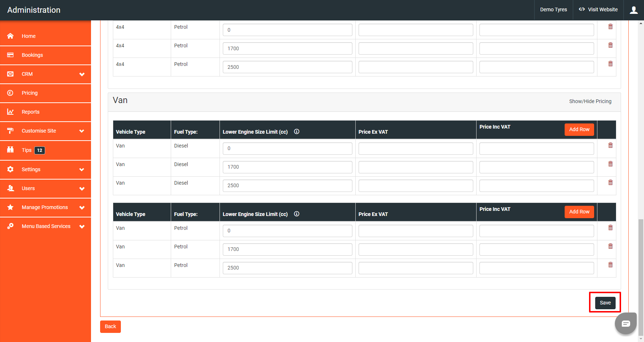The image size is (644, 342).
Task: Click the user profile icon top right
Action: [x=633, y=10]
